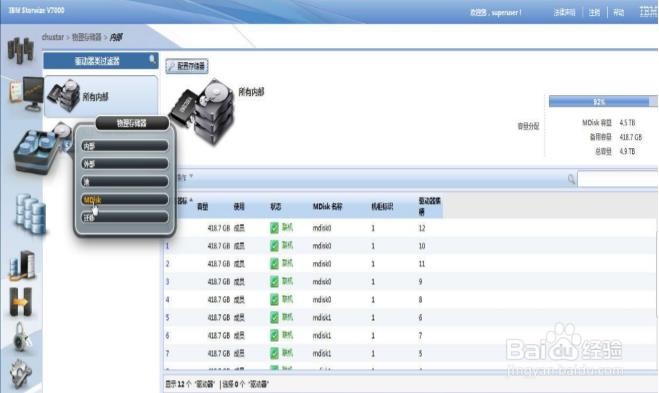Open the Monitoring sidebar icon with monitor
The width and height of the screenshot is (659, 393).
click(x=26, y=93)
